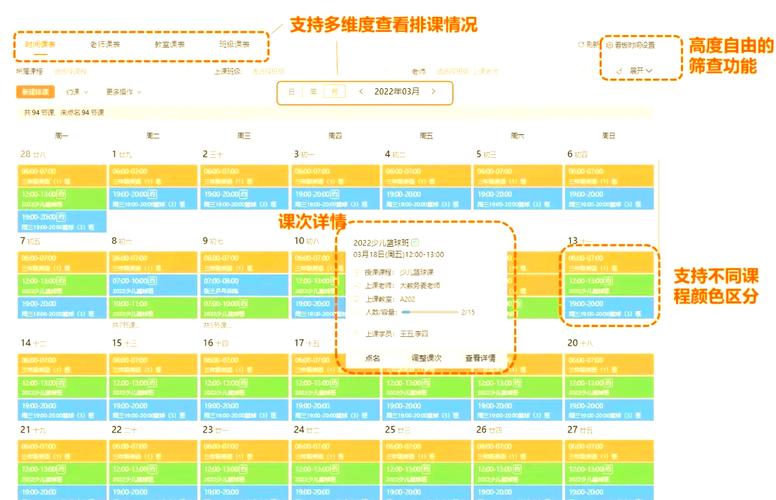Open the blue 19:00-20:00 lesson on day 27
776x500 pixels.
[609, 493]
